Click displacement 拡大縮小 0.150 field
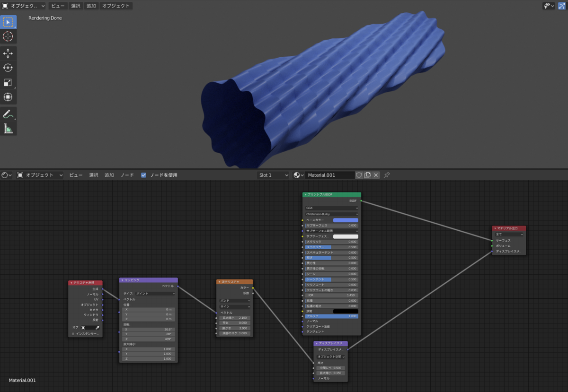This screenshot has height=392, width=568. pyautogui.click(x=331, y=373)
